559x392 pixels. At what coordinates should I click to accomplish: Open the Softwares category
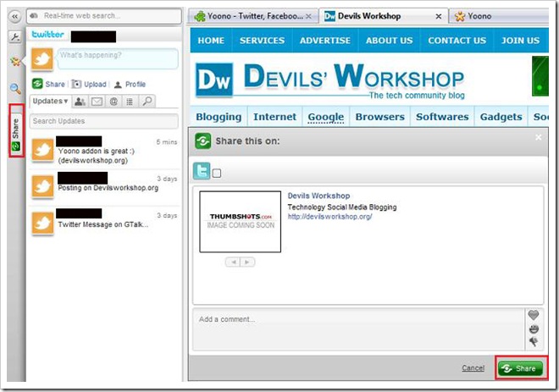click(x=442, y=117)
